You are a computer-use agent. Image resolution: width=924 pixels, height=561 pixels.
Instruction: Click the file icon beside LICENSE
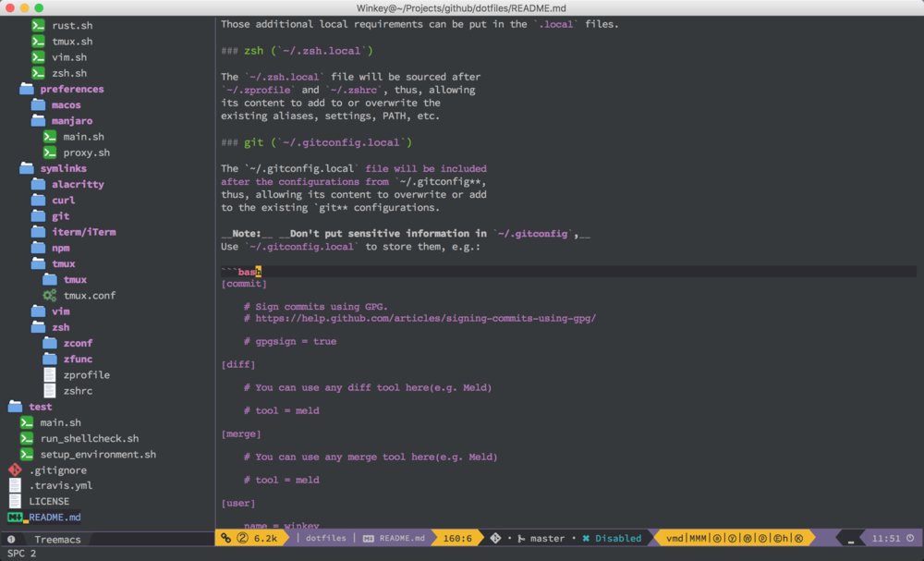(16, 501)
